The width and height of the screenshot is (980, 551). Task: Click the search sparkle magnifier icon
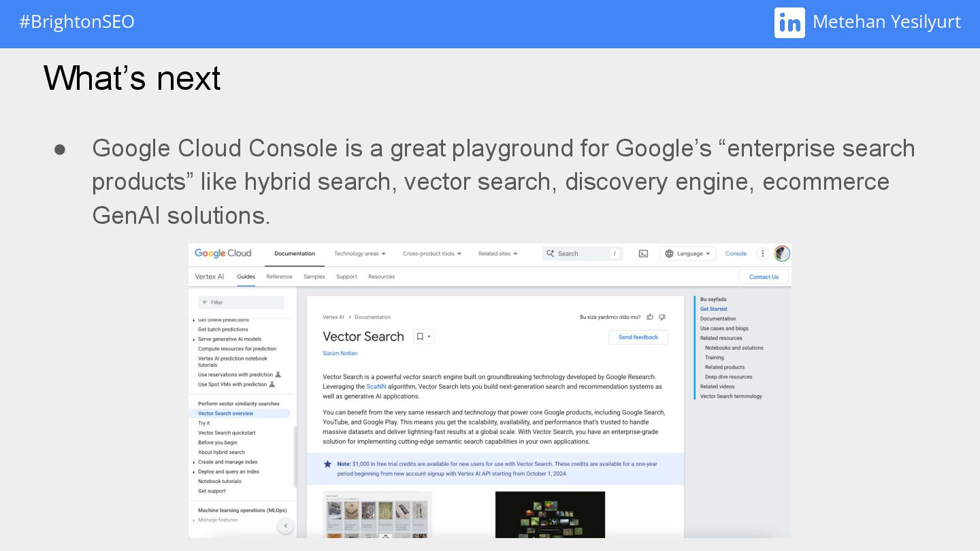550,254
